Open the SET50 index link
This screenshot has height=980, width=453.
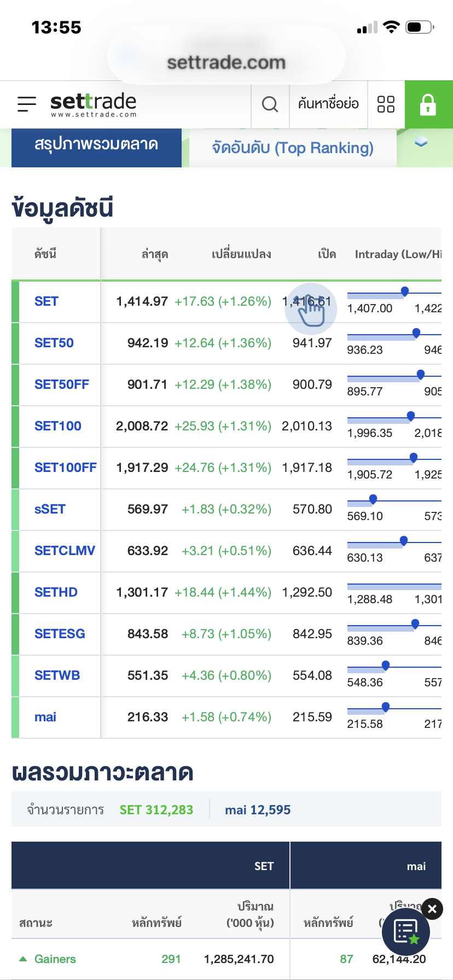click(54, 343)
